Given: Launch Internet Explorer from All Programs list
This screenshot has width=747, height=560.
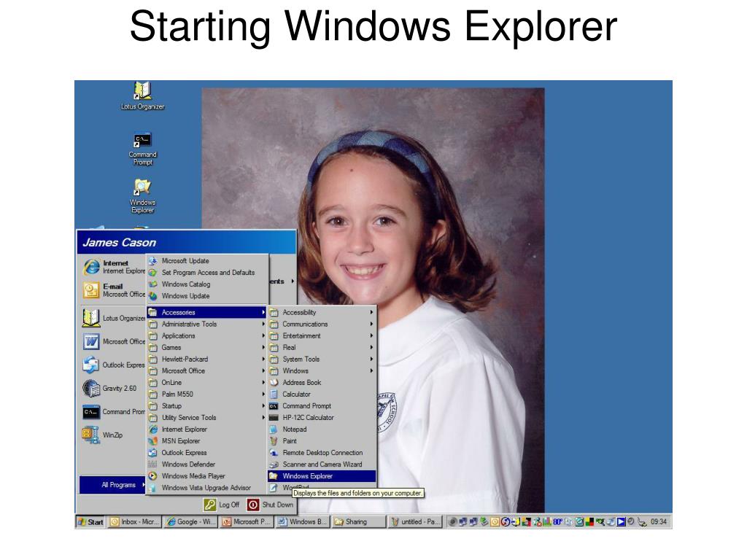Looking at the screenshot, I should pos(206,429).
